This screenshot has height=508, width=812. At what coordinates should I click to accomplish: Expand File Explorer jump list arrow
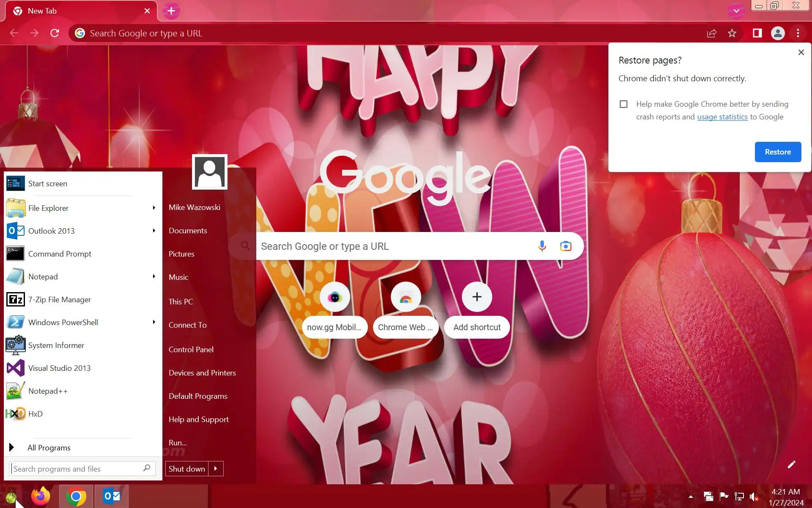coord(154,208)
